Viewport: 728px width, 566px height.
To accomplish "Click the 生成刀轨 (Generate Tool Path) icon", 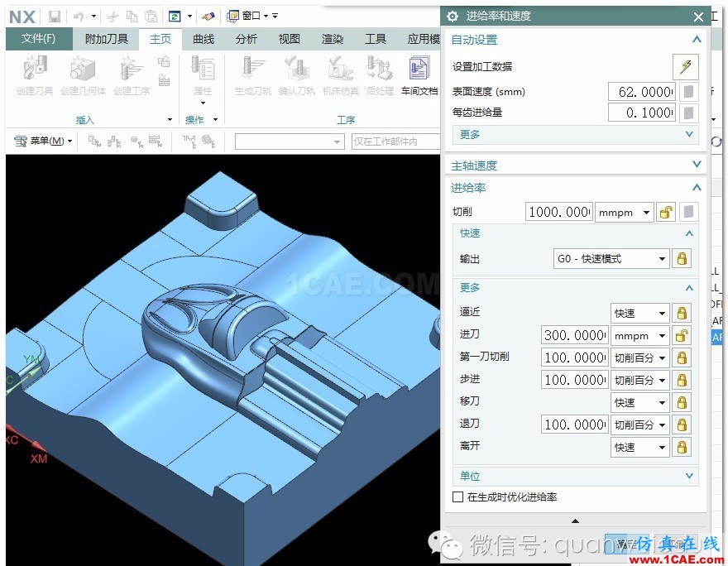I will [253, 69].
